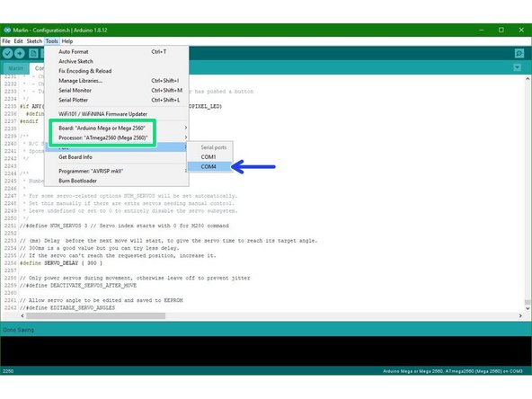Open the tab dropdown arrow
Image resolution: width=532 pixels, height=399 pixels.
pyautogui.click(x=517, y=67)
